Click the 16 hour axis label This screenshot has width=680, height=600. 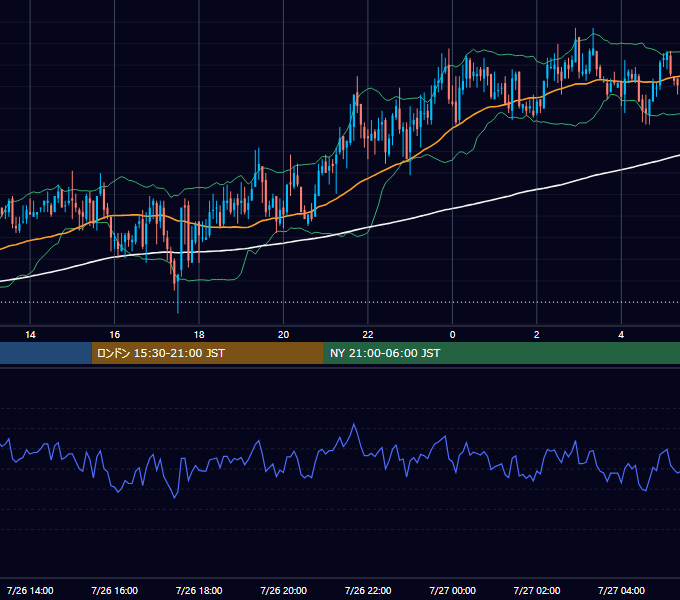click(x=114, y=335)
